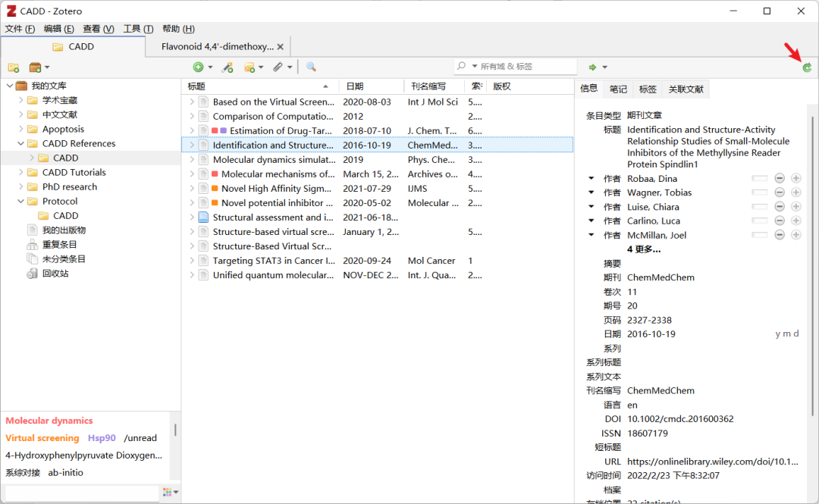
Task: Open the New Library box icon
Action: pos(35,67)
